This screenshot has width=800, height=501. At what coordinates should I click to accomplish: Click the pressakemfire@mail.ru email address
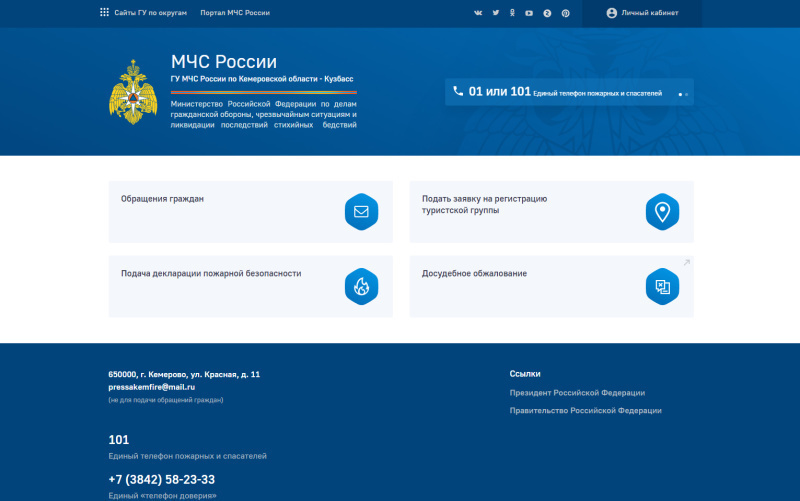[x=152, y=387]
